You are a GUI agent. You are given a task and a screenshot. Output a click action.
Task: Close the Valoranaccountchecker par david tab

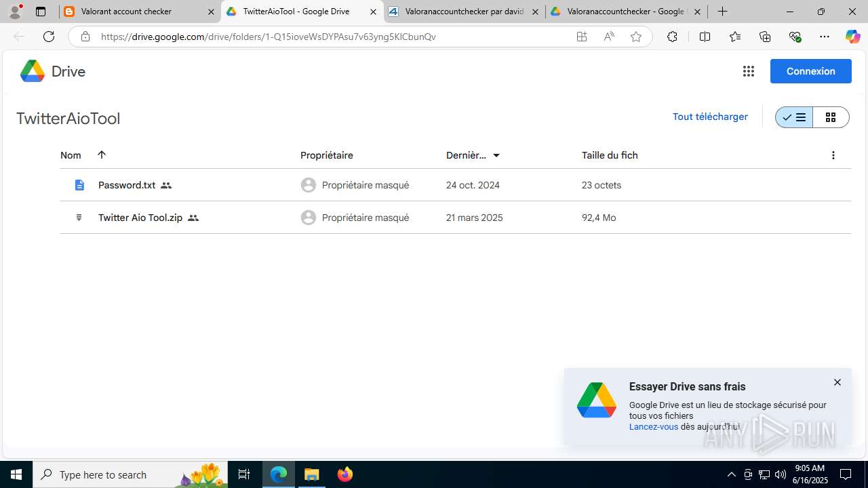click(x=535, y=12)
